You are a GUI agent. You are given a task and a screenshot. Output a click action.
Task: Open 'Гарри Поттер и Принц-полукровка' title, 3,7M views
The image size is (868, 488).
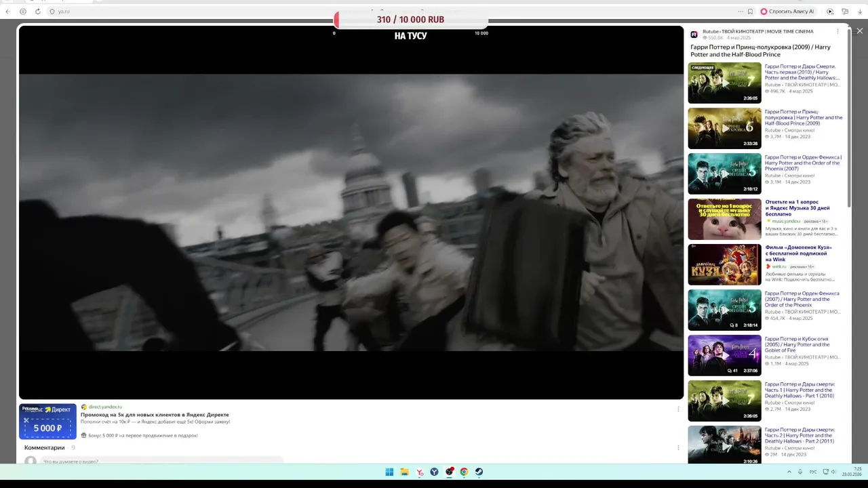click(804, 117)
